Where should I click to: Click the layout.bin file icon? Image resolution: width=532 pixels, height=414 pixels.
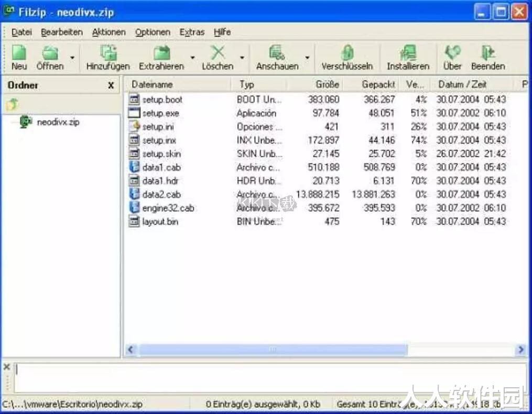134,222
